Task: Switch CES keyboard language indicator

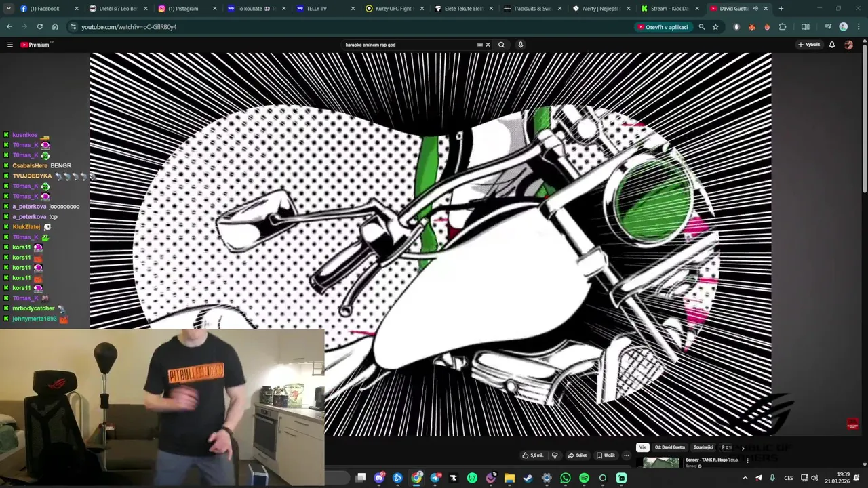Action: tap(789, 478)
